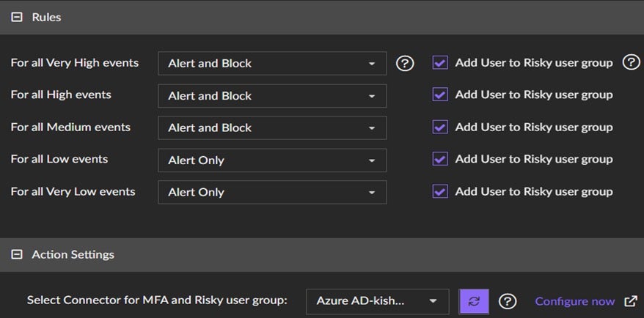Screen dimensions: 644x318
Task: Open the Very High events action dropdown
Action: [x=272, y=63]
